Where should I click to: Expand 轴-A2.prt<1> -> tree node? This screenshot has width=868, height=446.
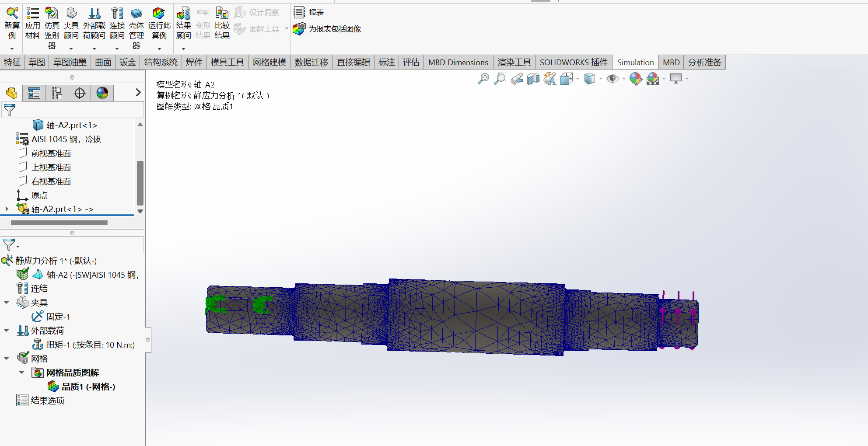pyautogui.click(x=7, y=209)
